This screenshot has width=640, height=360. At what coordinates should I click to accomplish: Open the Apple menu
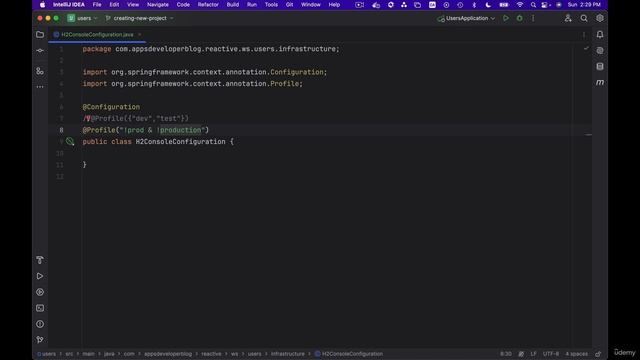coord(42,5)
